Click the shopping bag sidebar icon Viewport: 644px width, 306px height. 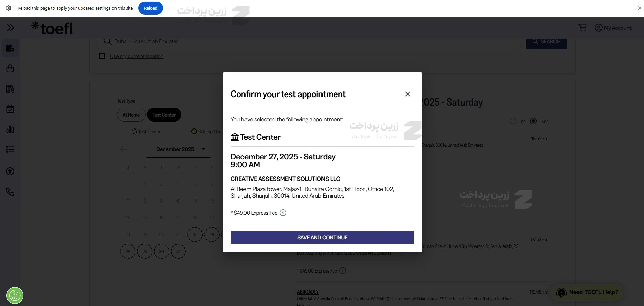point(10,69)
